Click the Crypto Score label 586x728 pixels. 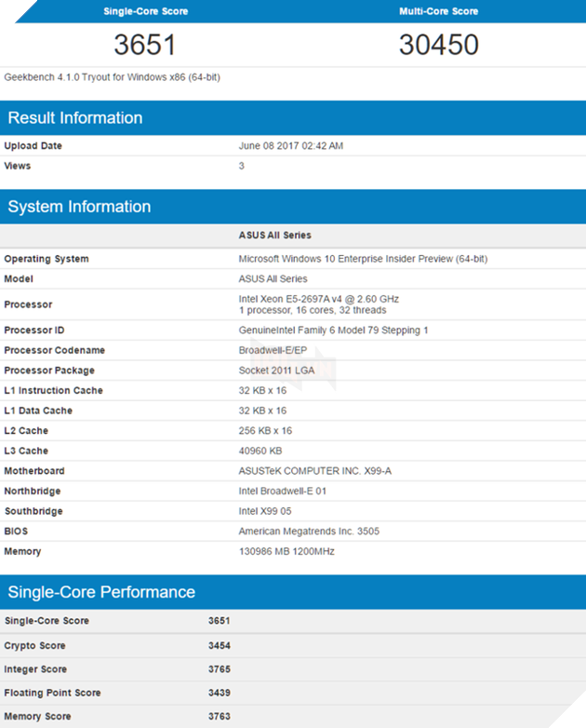tap(34, 646)
